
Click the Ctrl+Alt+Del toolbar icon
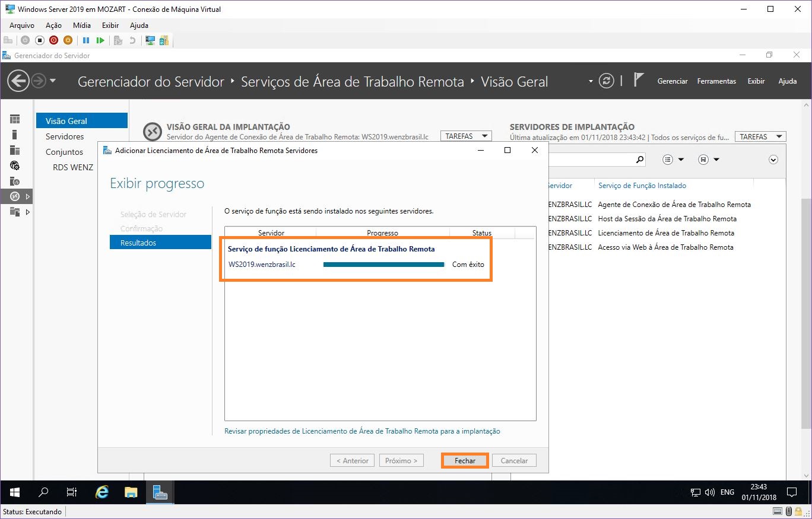tap(8, 40)
